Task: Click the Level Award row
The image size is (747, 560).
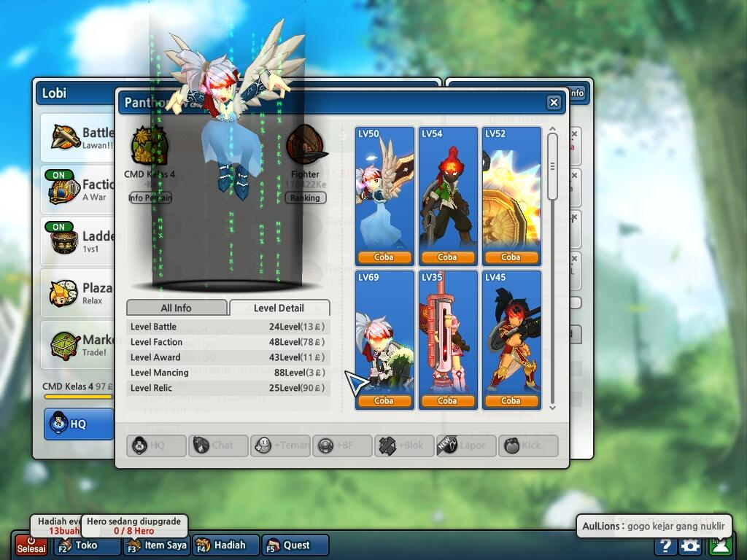Action: point(228,357)
